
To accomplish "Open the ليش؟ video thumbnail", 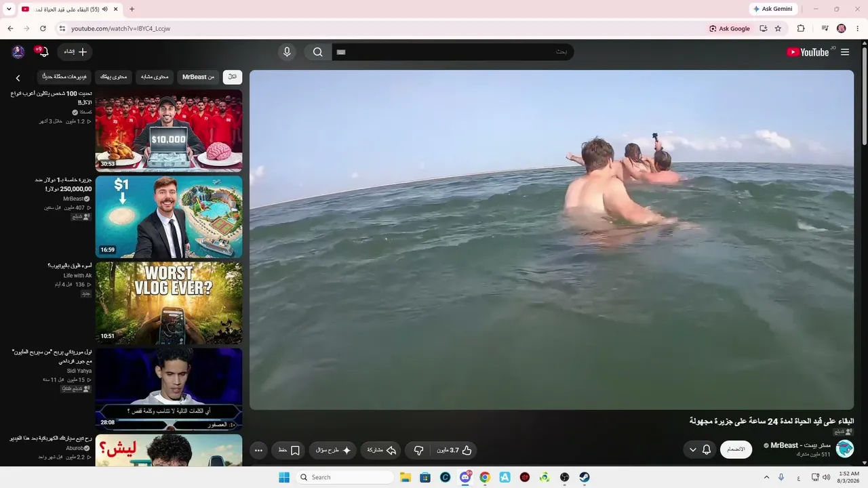I will 169,451.
